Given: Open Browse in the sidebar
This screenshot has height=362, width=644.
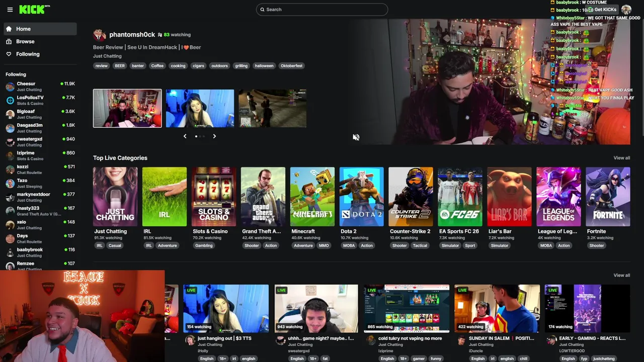Looking at the screenshot, I should (40, 41).
